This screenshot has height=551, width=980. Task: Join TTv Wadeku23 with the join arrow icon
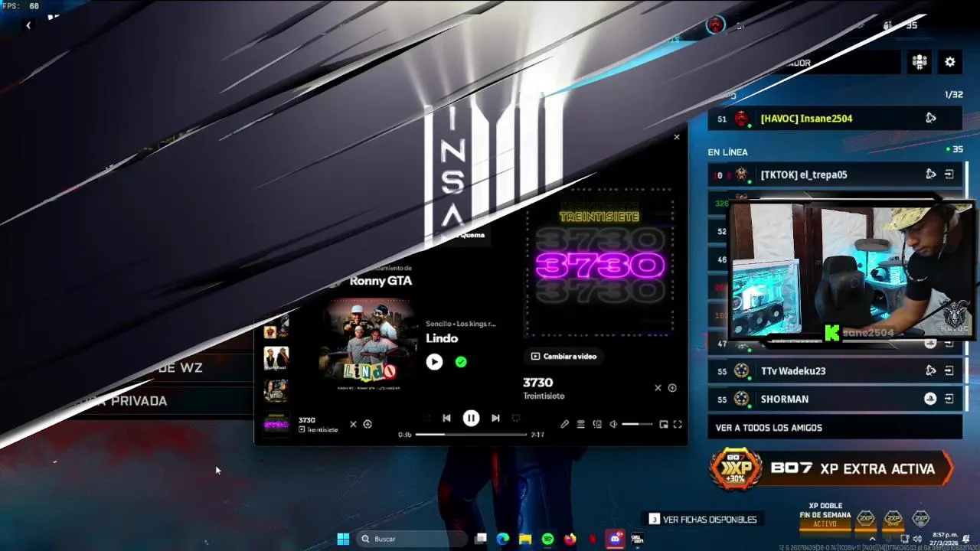(x=949, y=370)
